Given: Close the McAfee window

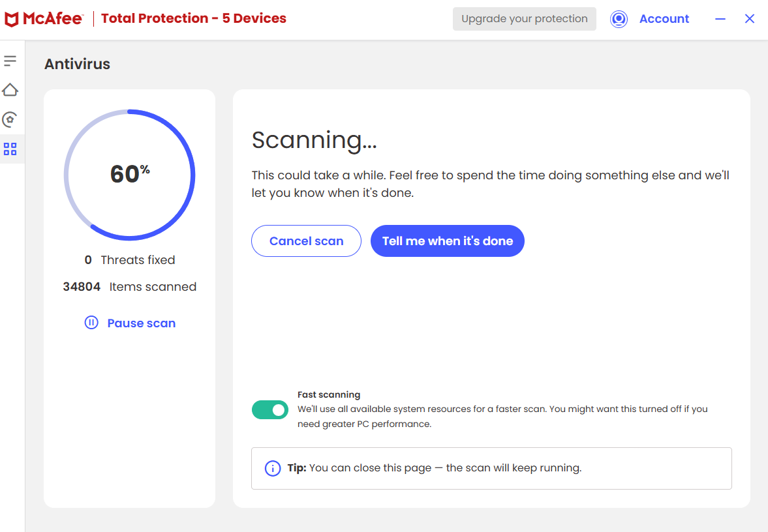Looking at the screenshot, I should click(750, 19).
